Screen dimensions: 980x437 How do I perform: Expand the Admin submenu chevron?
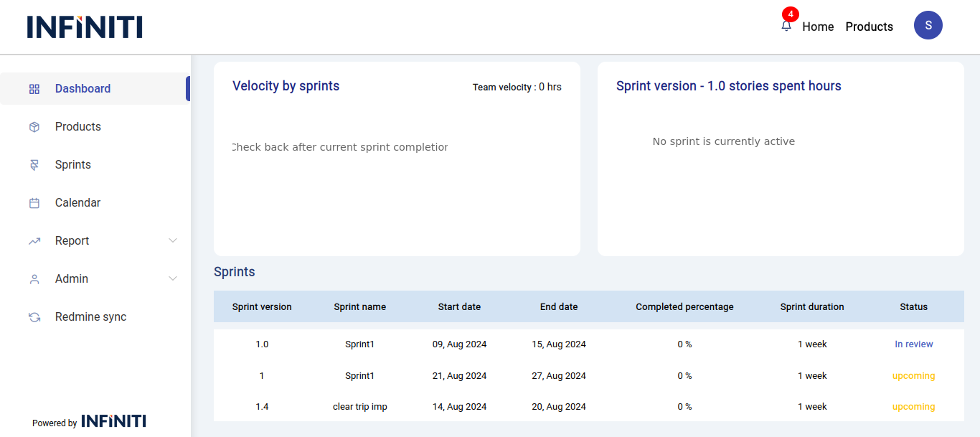pos(173,278)
